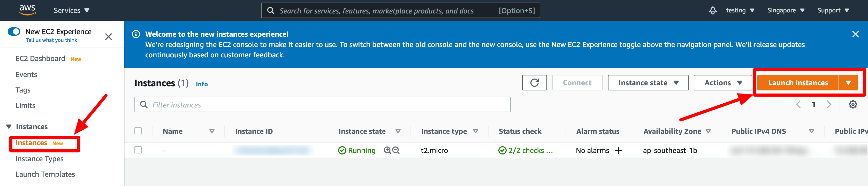Click the info icon in welcome banner

[136, 34]
